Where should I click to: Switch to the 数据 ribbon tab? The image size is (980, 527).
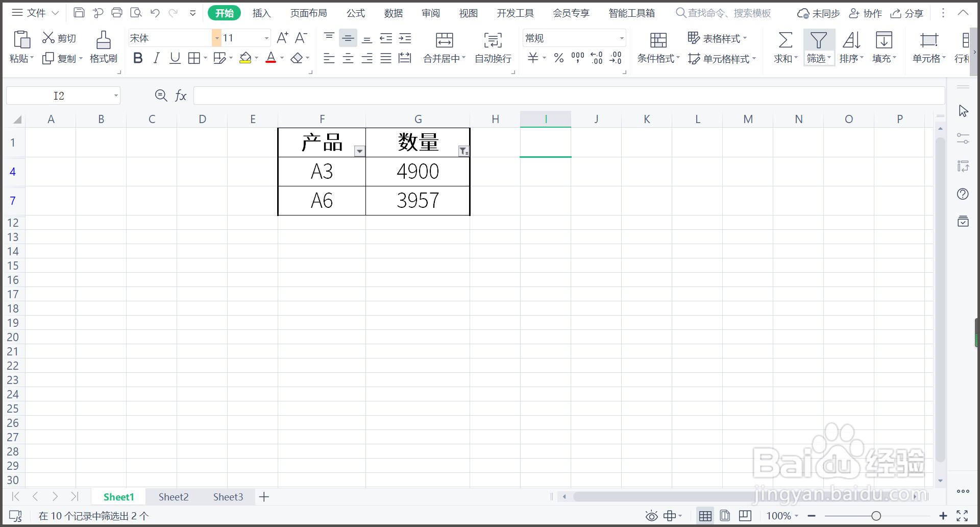(x=393, y=13)
